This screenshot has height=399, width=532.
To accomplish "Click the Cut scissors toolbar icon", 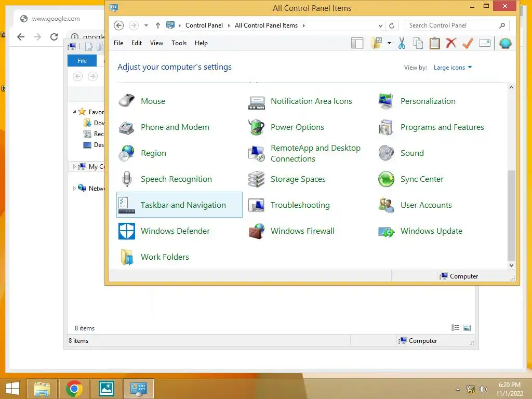I will (402, 43).
